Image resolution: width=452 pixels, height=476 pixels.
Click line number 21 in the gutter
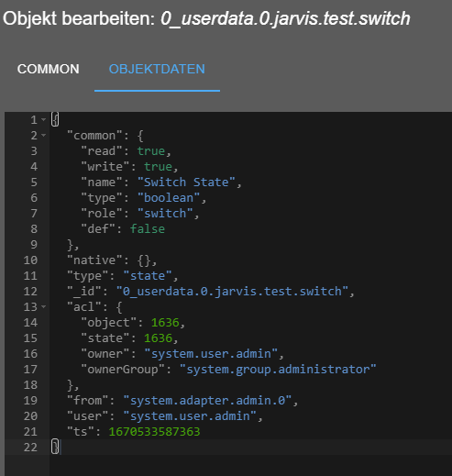coord(30,432)
